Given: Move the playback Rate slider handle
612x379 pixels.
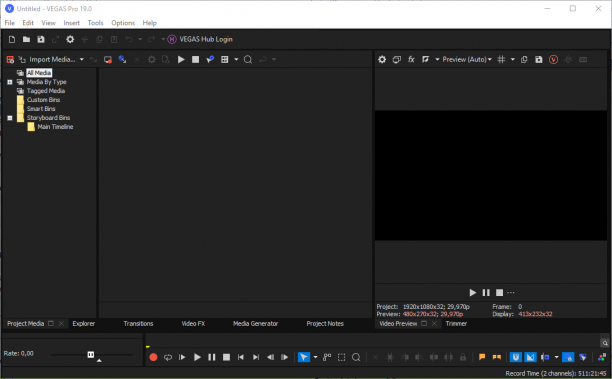Looking at the screenshot, I should click(x=91, y=354).
